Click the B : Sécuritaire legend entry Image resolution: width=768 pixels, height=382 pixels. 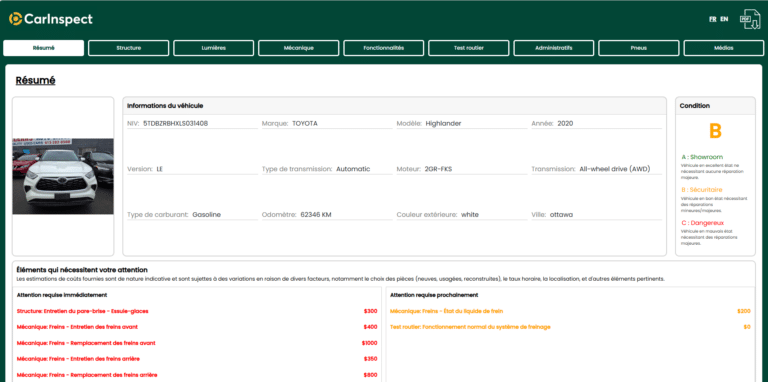[x=701, y=190]
